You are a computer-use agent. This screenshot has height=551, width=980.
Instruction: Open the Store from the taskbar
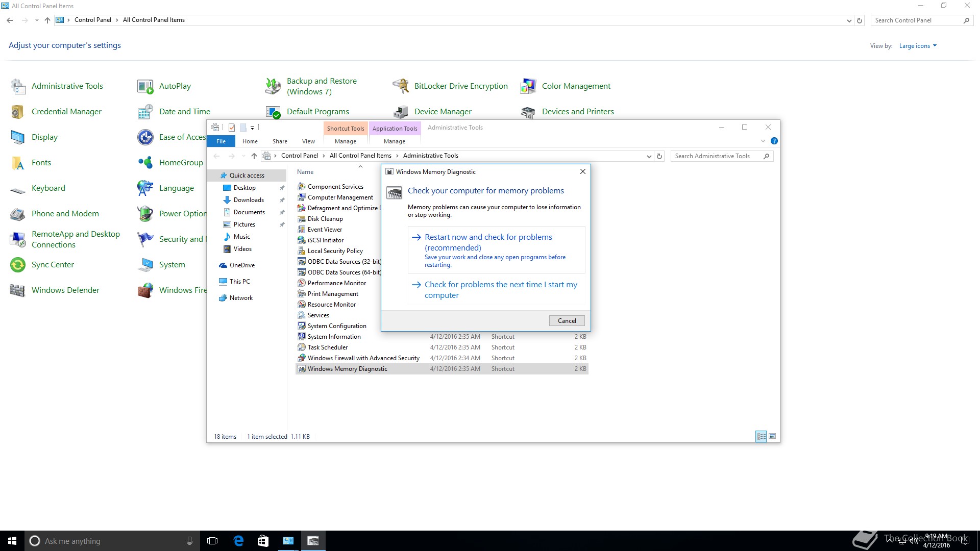[x=263, y=541]
